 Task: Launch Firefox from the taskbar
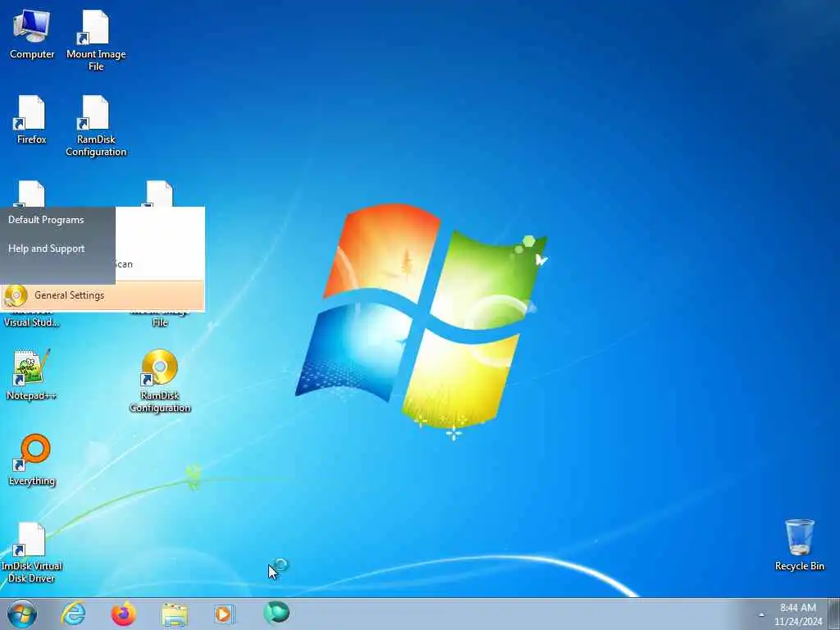click(123, 614)
